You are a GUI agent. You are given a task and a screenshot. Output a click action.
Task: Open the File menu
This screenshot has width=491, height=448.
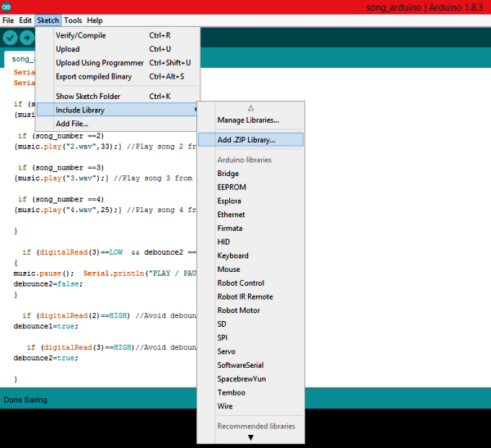8,20
